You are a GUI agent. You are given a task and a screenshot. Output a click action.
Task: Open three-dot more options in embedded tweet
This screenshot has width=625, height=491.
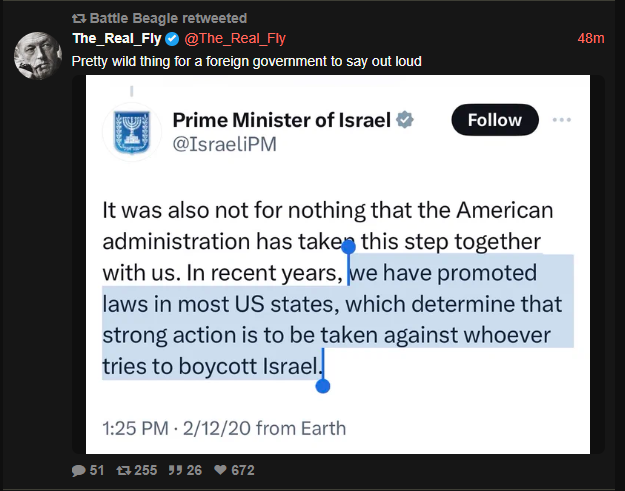coord(562,120)
